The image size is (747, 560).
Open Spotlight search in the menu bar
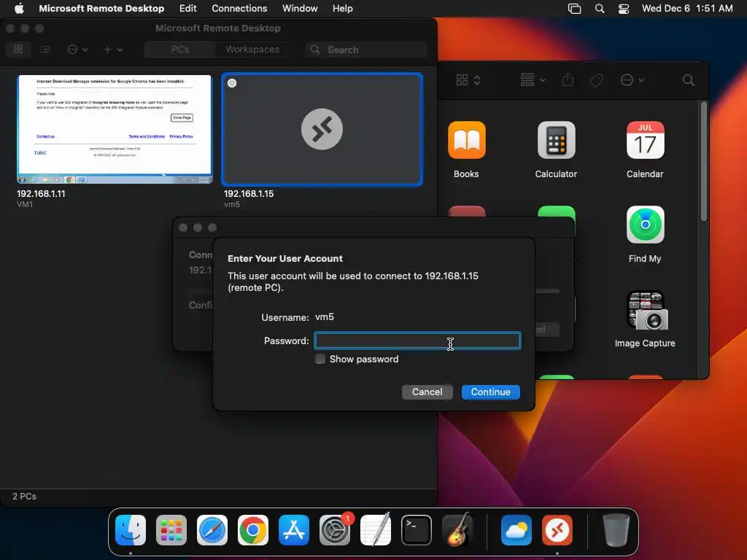pyautogui.click(x=600, y=9)
